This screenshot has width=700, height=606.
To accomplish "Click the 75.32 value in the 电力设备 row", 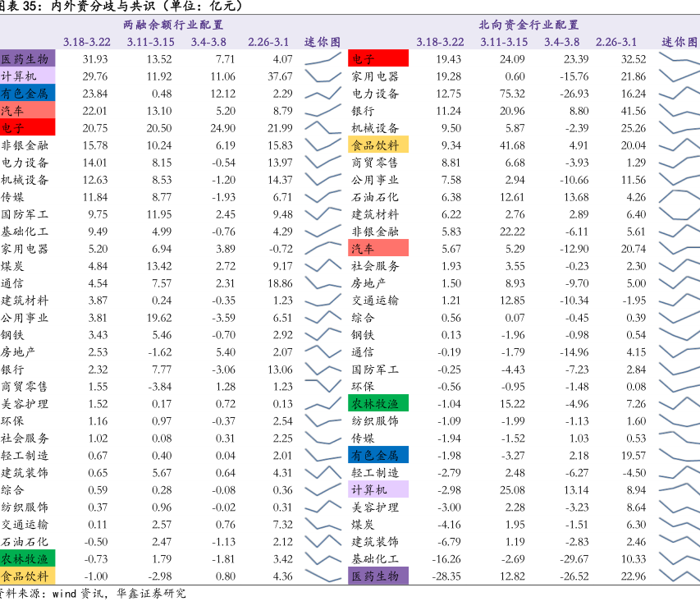I will [x=511, y=94].
